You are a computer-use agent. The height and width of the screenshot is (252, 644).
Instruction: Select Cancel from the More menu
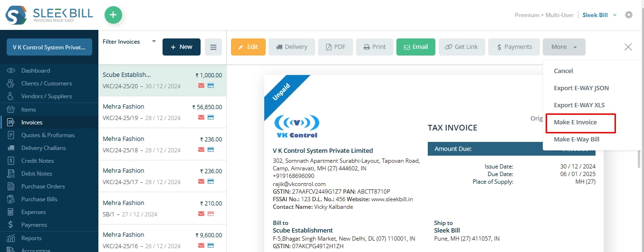pyautogui.click(x=563, y=71)
